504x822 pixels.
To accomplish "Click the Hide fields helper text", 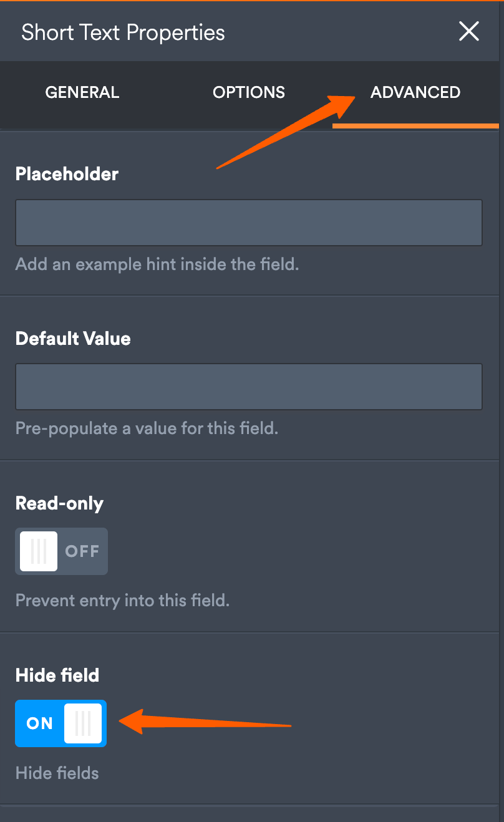I will point(57,773).
